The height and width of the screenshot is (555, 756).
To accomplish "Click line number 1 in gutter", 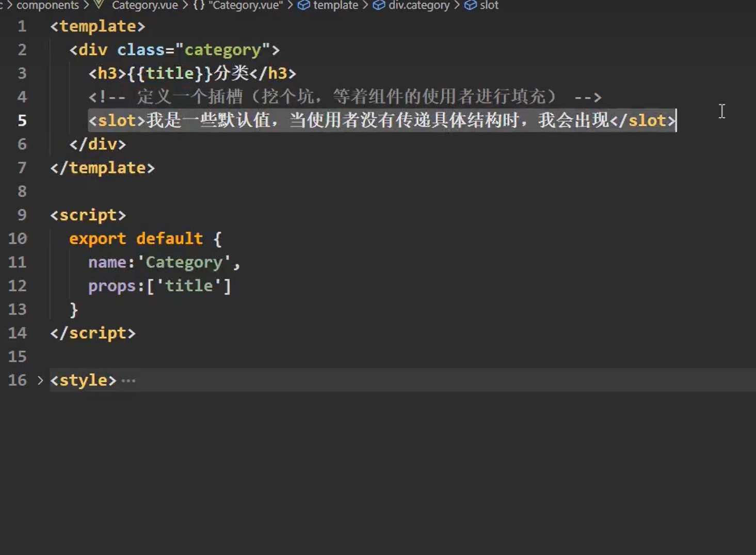I will pyautogui.click(x=22, y=26).
